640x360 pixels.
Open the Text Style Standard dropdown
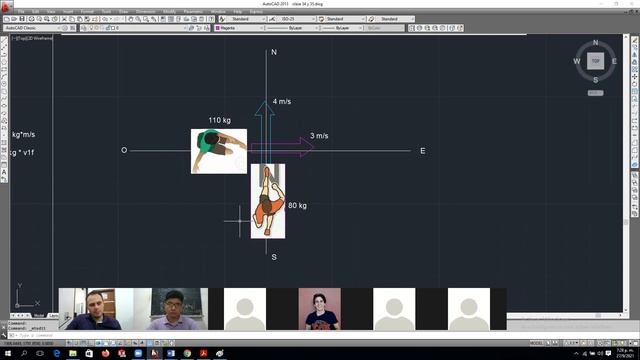(x=246, y=19)
